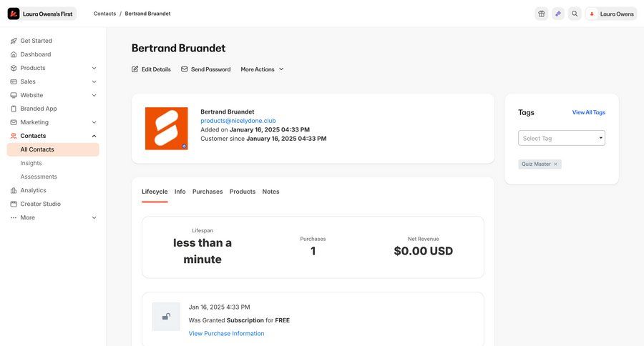The image size is (644, 346).
Task: Click View Purchase Information link
Action: point(226,334)
